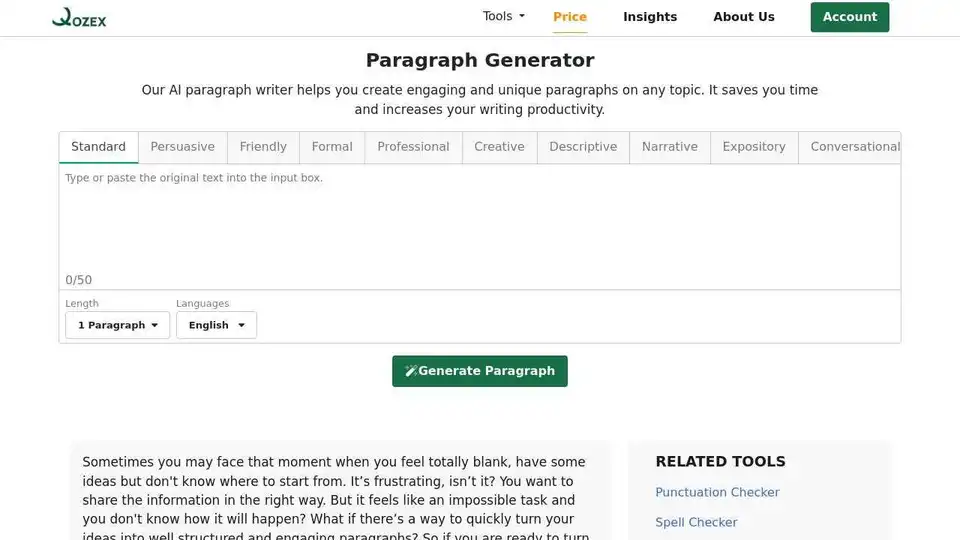Select the Standard tab
Screen dimensions: 960x540
pos(99,147)
